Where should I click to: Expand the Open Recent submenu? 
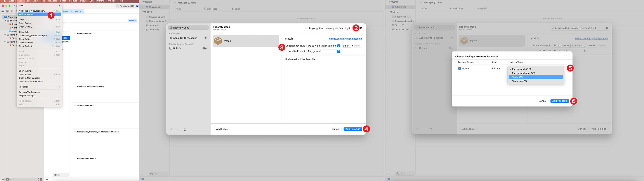click(39, 23)
